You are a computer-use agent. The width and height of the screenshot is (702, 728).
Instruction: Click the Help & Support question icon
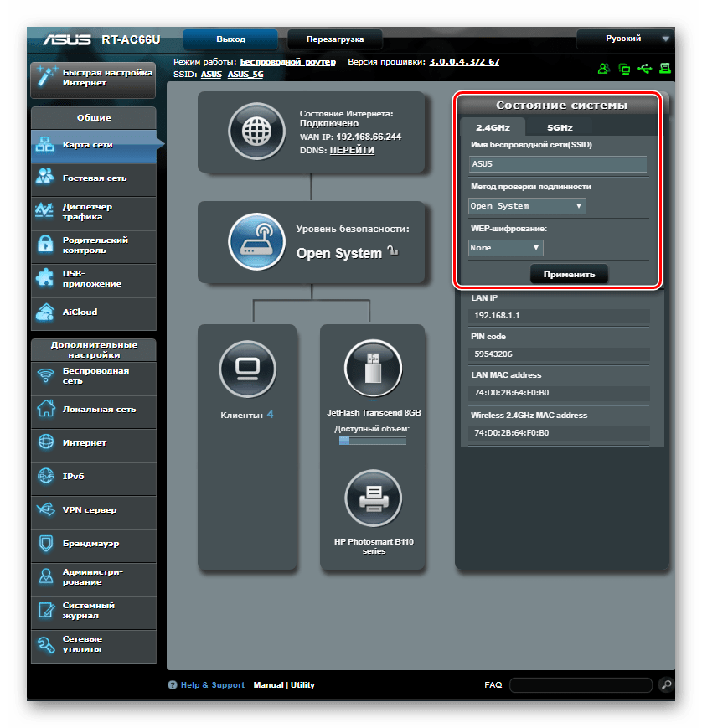173,685
